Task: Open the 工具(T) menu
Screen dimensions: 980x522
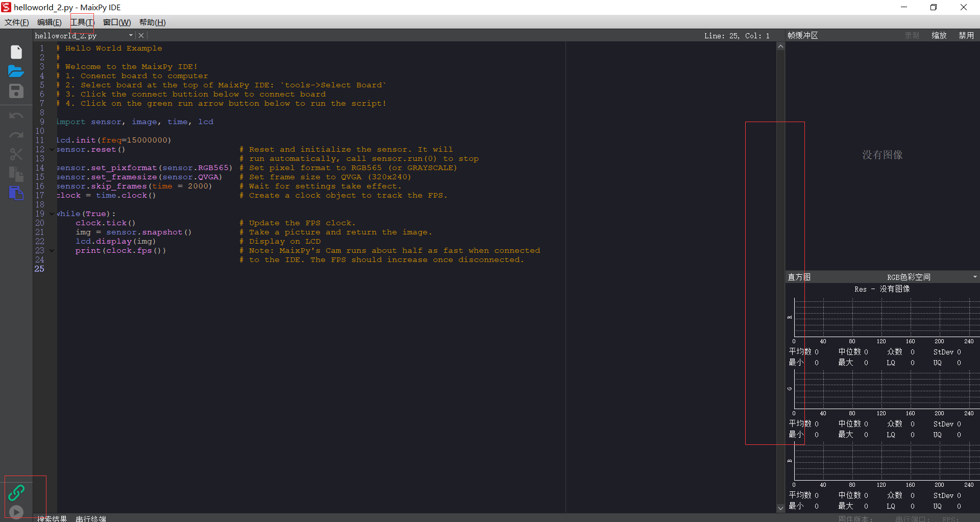Action: coord(82,22)
